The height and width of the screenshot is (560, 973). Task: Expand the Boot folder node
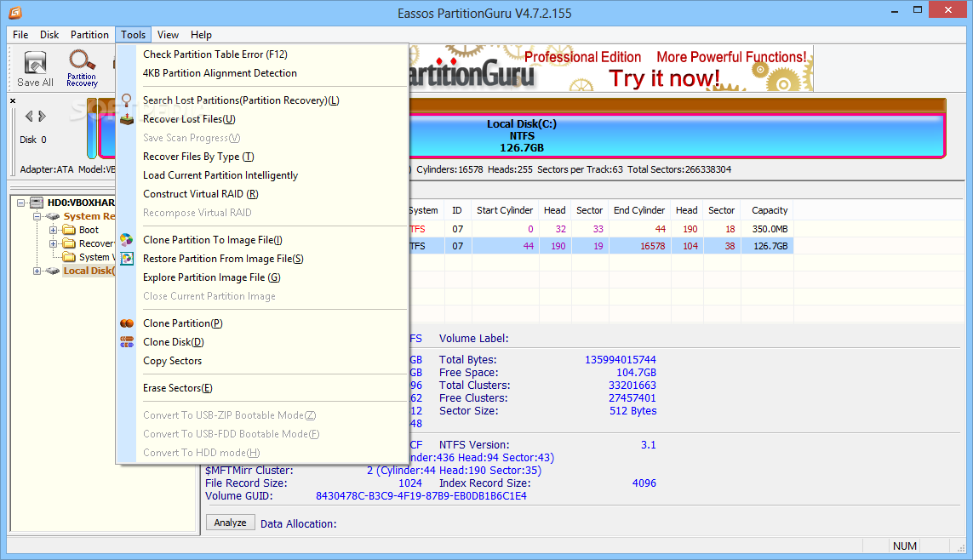tap(54, 230)
